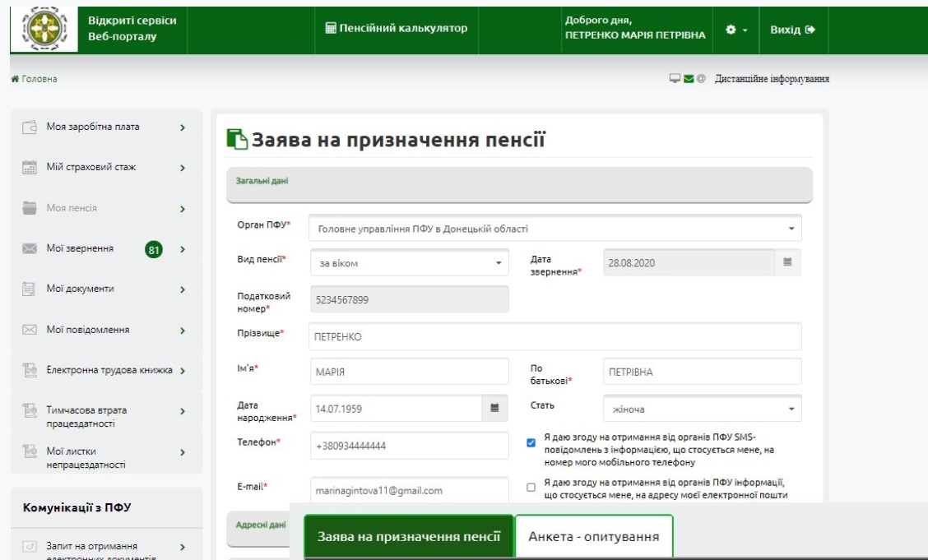
Task: Click the user name ПЕТРЕНКО МАРІЯ ПЕТРІВНА
Action: (x=635, y=35)
